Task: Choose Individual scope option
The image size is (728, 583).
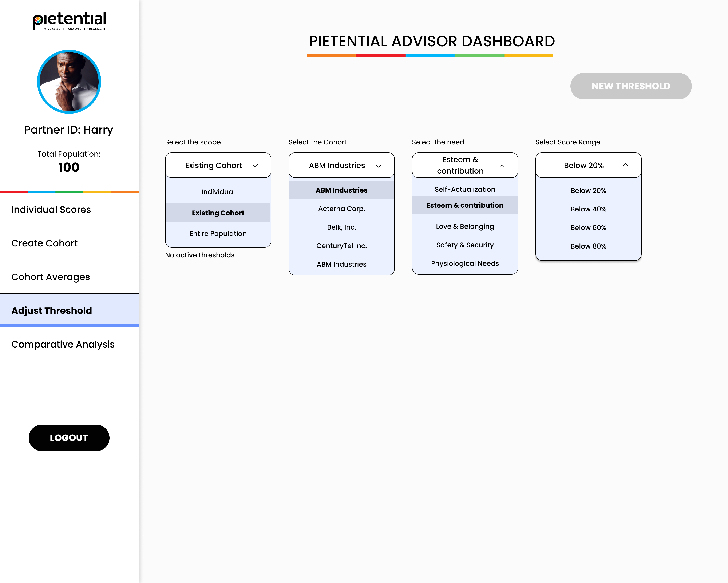Action: coord(218,192)
